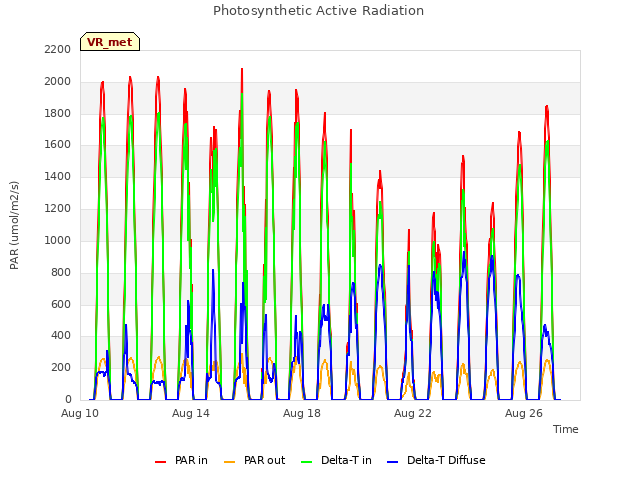Click the Aug 26 x-axis tick label
The height and width of the screenshot is (480, 640).
click(524, 413)
